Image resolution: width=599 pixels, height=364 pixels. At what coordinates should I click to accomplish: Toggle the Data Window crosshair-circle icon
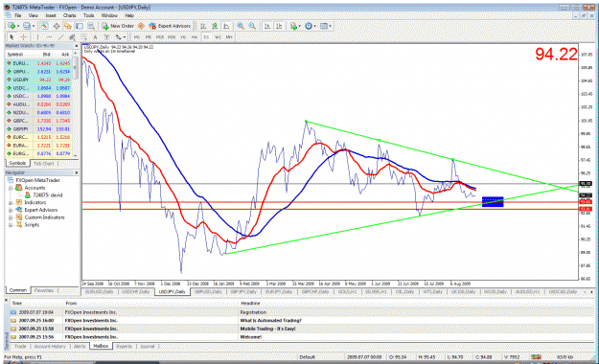57,26
